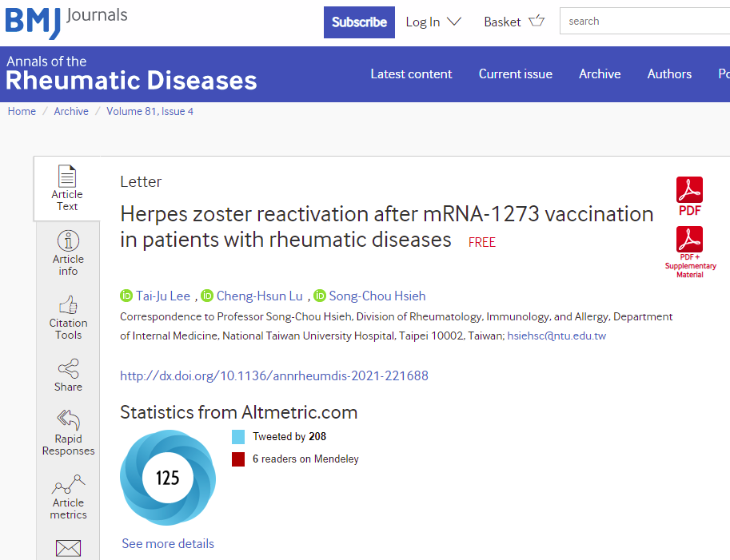Download PDF + Supplementary Material

[689, 240]
